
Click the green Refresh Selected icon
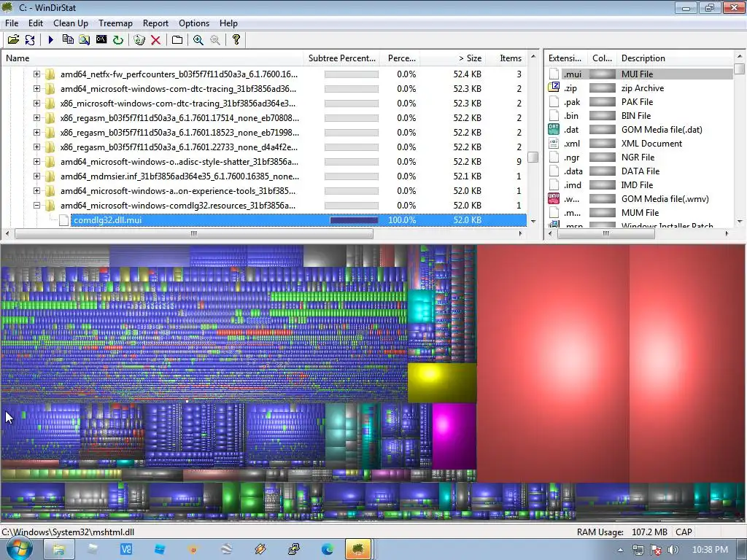point(117,39)
